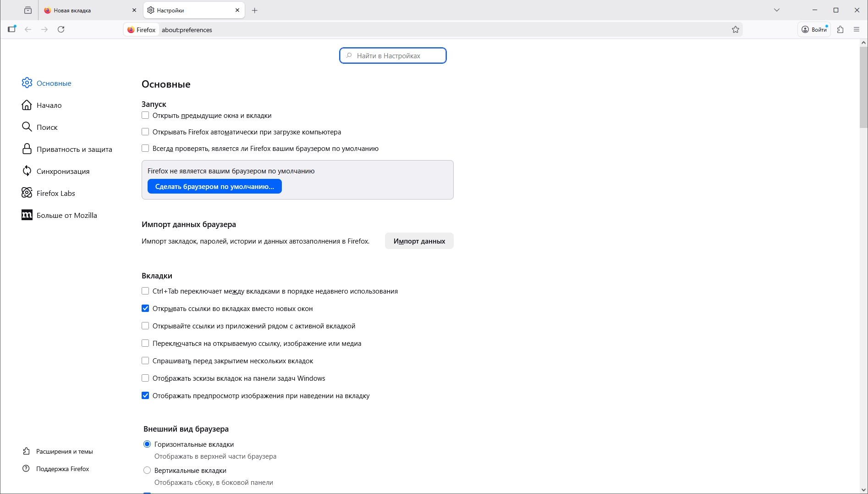Open the Firefox application menu

coord(857,30)
